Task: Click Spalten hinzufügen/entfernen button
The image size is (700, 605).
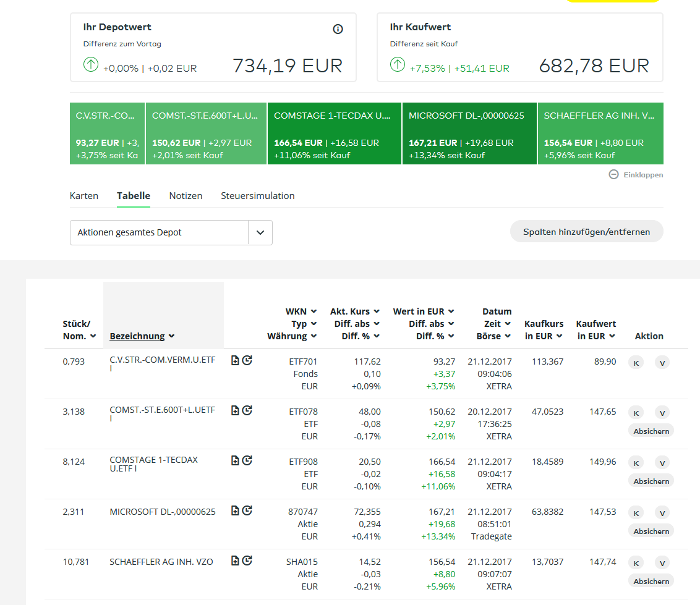Action: [586, 232]
